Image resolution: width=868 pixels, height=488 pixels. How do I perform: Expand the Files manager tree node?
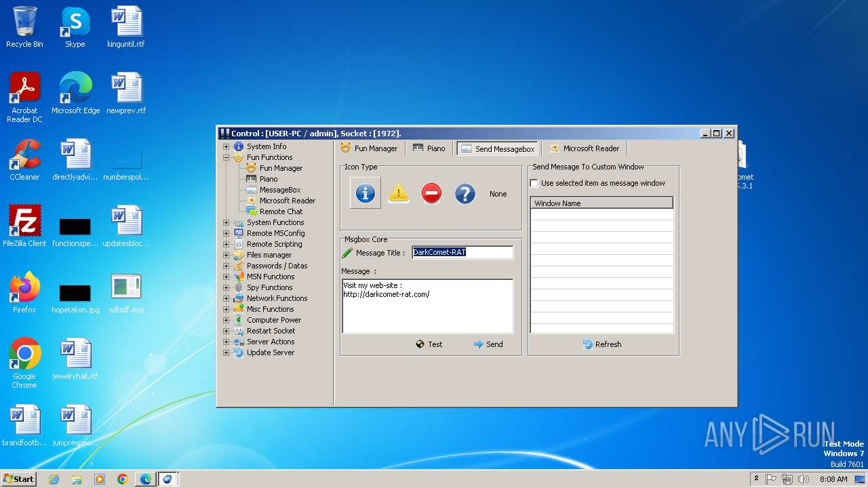point(226,255)
